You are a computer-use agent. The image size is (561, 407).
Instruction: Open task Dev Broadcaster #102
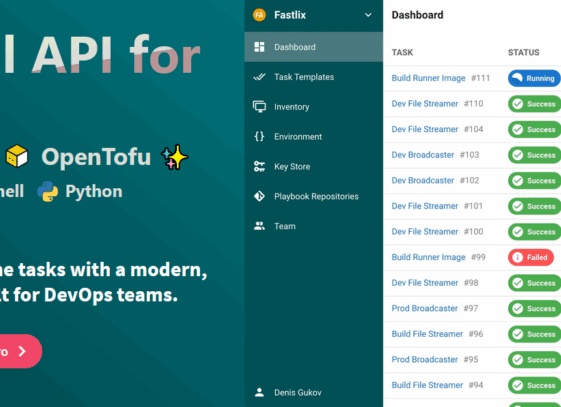(423, 180)
